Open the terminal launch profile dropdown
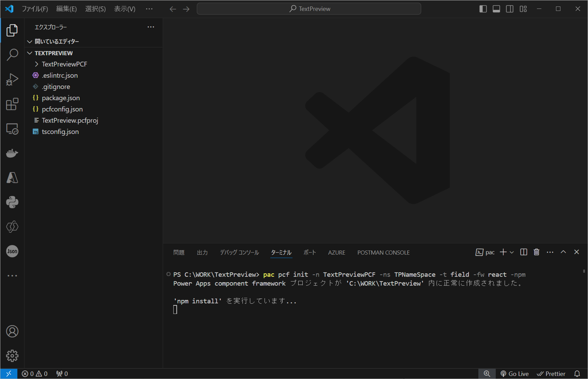The image size is (588, 379). pos(512,252)
